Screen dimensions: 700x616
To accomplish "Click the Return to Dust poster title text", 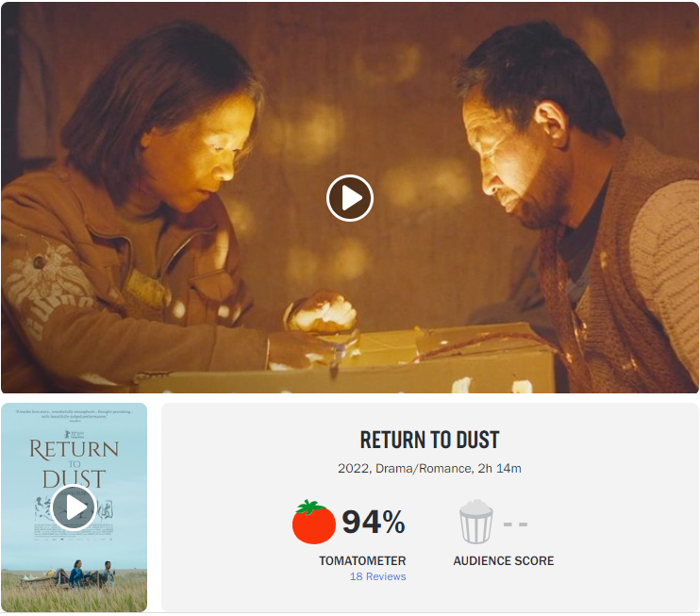I will click(75, 464).
